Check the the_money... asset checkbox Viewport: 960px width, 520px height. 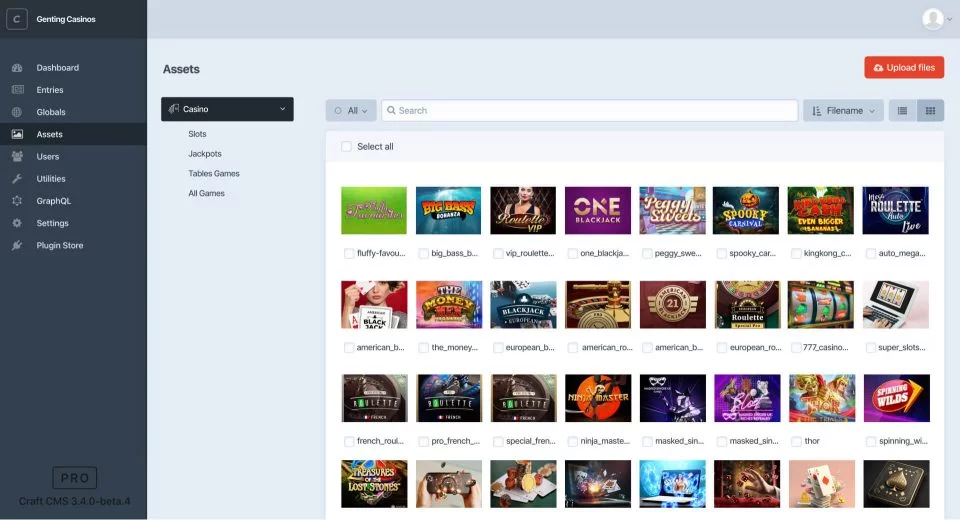pos(423,348)
